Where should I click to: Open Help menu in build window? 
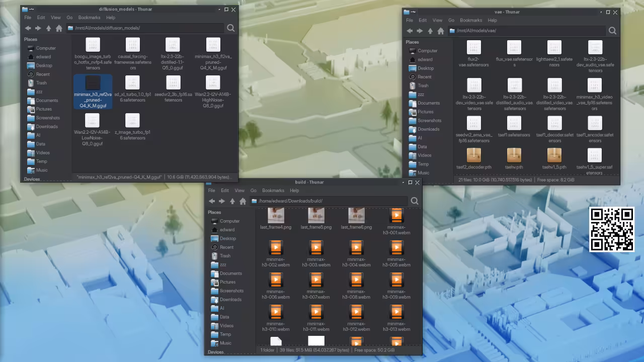tap(294, 191)
